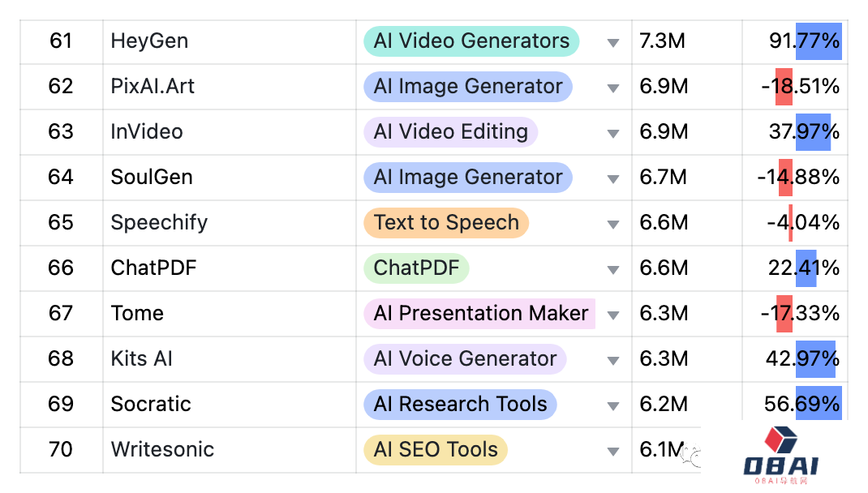Select rank number 65 cell
The image size is (868, 493).
(x=61, y=222)
